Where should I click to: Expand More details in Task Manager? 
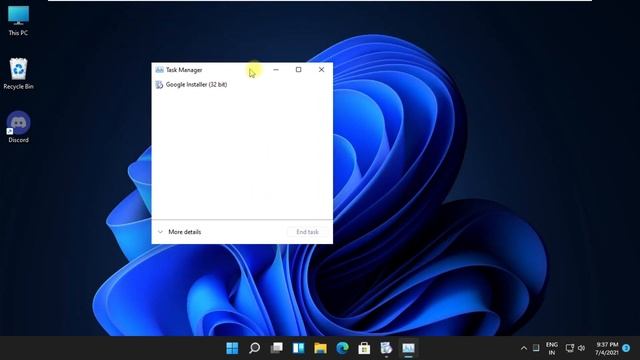pyautogui.click(x=179, y=232)
